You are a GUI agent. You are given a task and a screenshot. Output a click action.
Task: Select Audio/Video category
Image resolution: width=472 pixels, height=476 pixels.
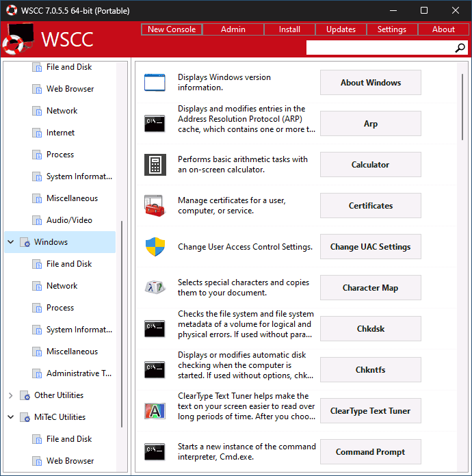[x=69, y=220]
